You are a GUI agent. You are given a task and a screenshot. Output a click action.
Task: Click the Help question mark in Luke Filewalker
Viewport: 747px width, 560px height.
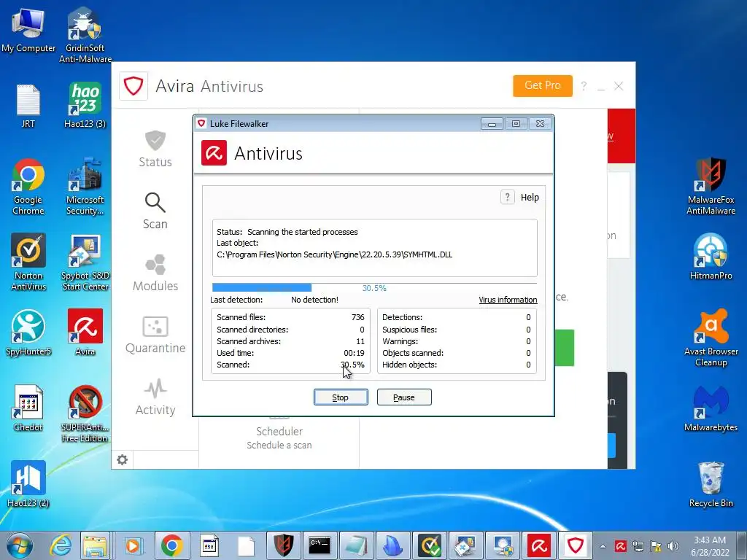tap(508, 197)
